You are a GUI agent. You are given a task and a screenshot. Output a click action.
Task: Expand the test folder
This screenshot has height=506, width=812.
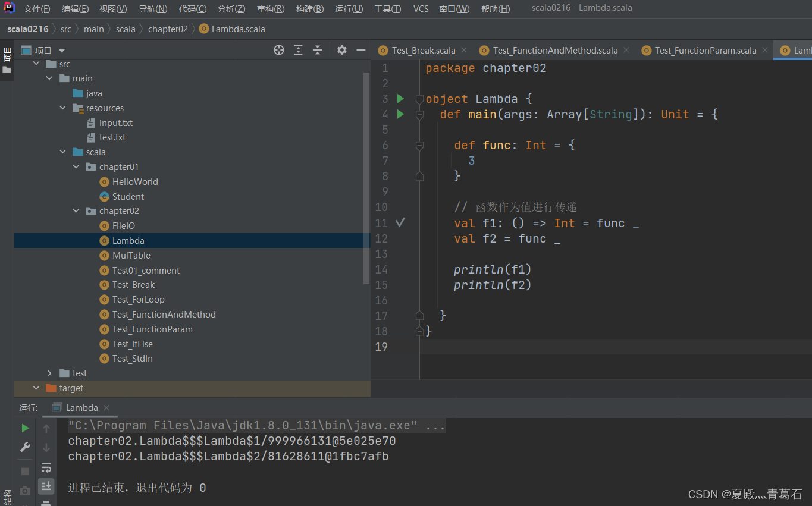click(x=50, y=373)
